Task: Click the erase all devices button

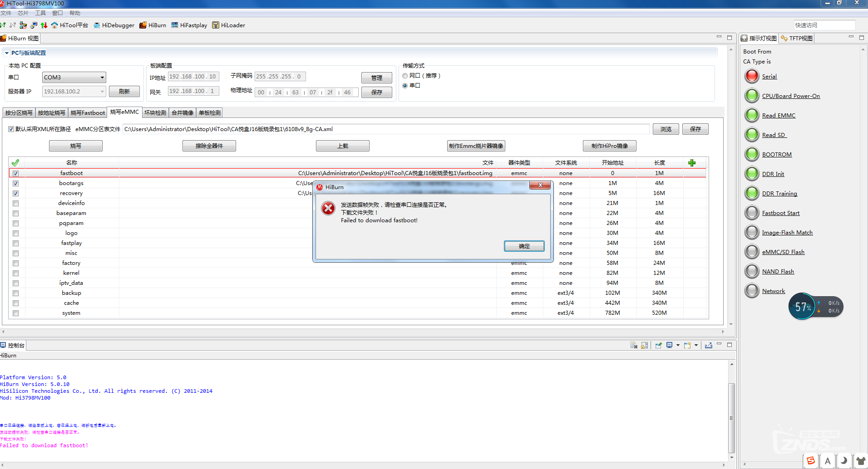Action: click(x=209, y=146)
